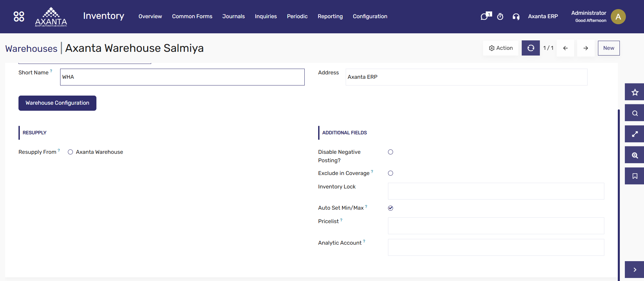Click the 'Axanta Warehouse Salmiya' record title

click(x=134, y=48)
